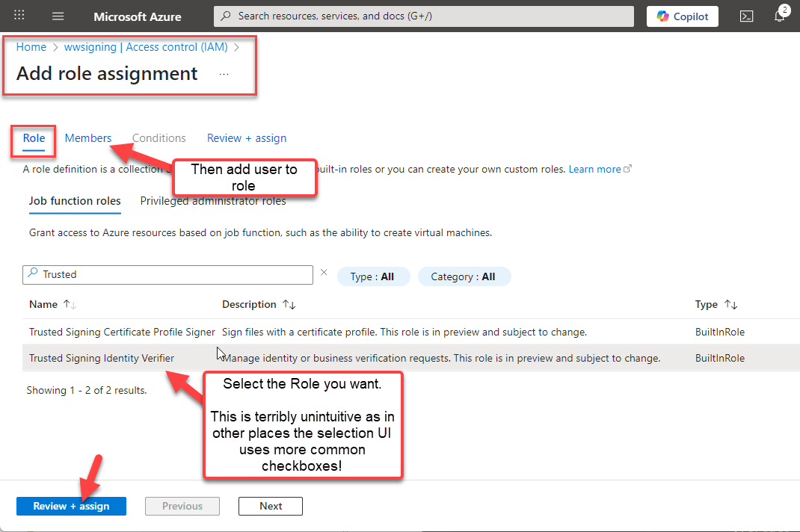
Task: Open the more options ellipsis beside title
Action: click(x=224, y=74)
